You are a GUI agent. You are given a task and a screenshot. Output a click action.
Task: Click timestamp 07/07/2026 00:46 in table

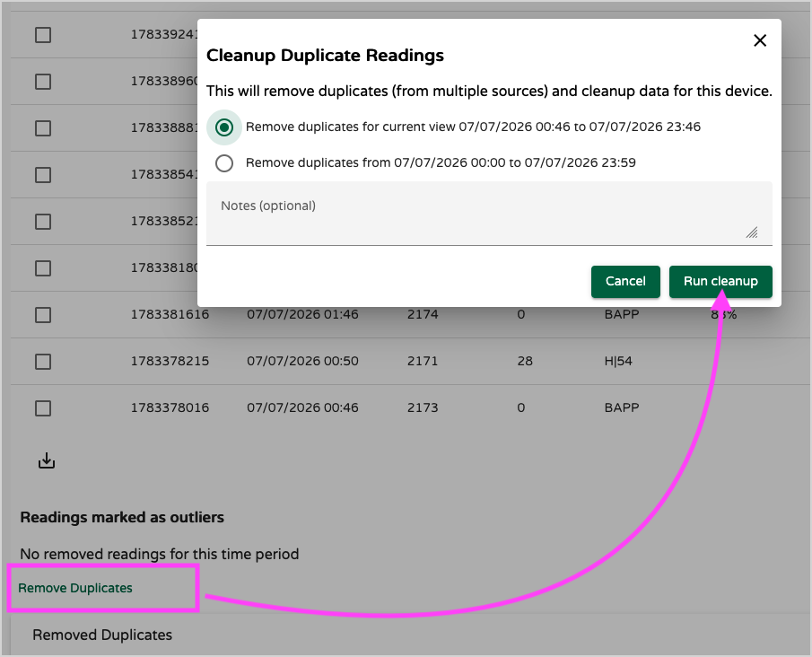click(302, 407)
